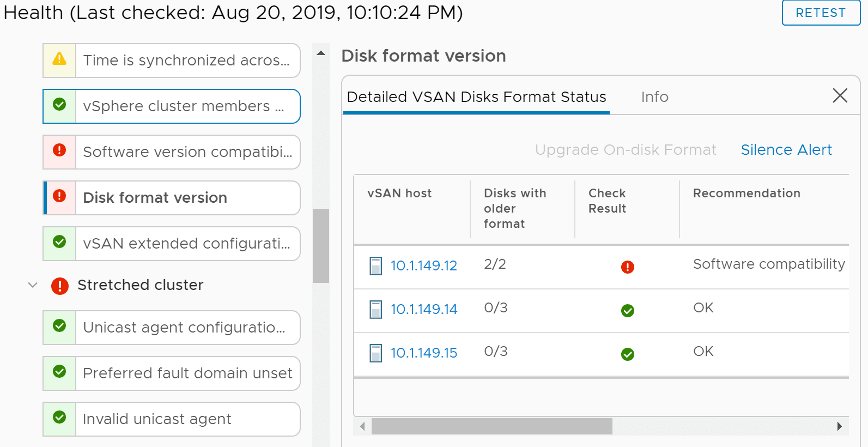Close the Disk format version details panel
The width and height of the screenshot is (868, 447).
840,96
